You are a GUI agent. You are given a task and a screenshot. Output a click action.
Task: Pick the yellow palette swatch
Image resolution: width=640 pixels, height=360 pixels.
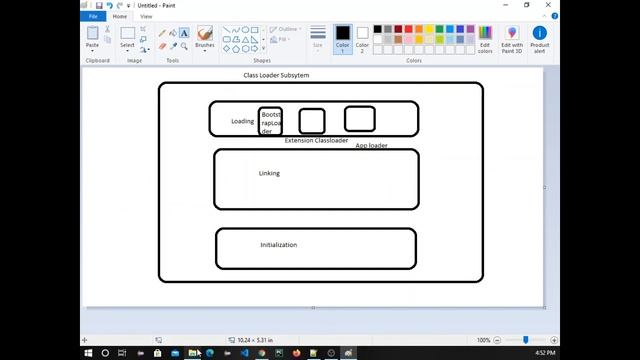429,29
